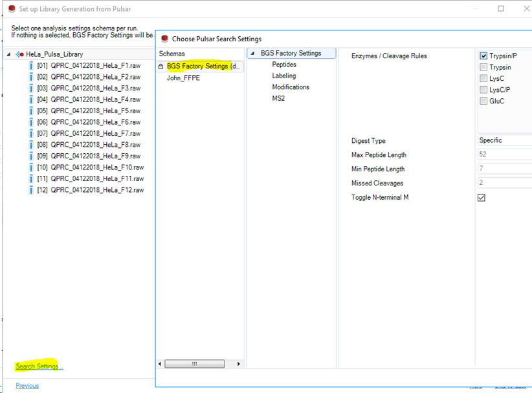Viewport: 532px width, 393px height.
Task: Open the Labeling settings section
Action: tap(284, 76)
